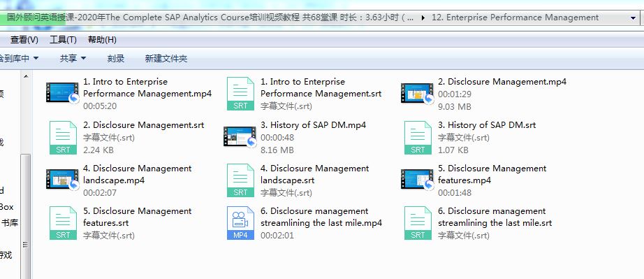Click the 00:00:48 duration text
The height and width of the screenshot is (279, 644).
click(x=277, y=138)
